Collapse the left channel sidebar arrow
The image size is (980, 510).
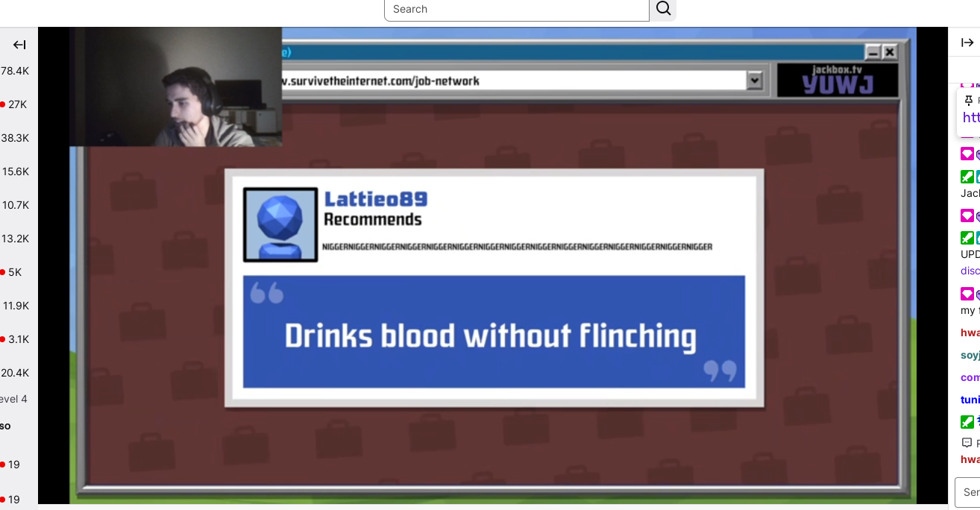coord(19,45)
